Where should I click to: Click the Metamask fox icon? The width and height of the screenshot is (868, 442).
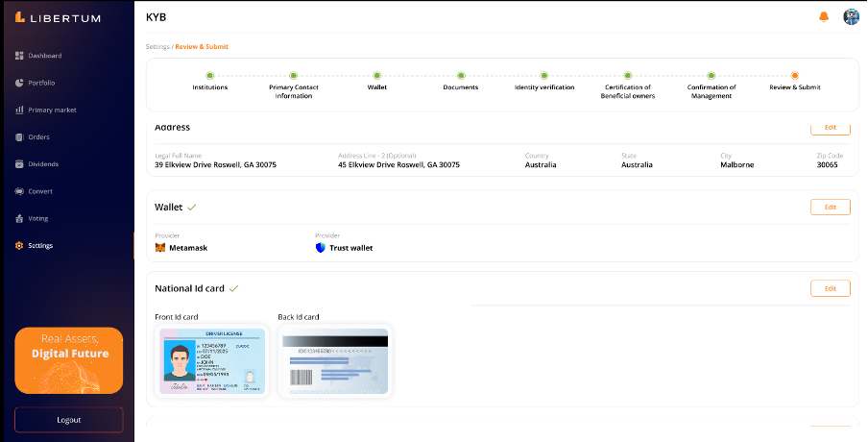coord(160,248)
